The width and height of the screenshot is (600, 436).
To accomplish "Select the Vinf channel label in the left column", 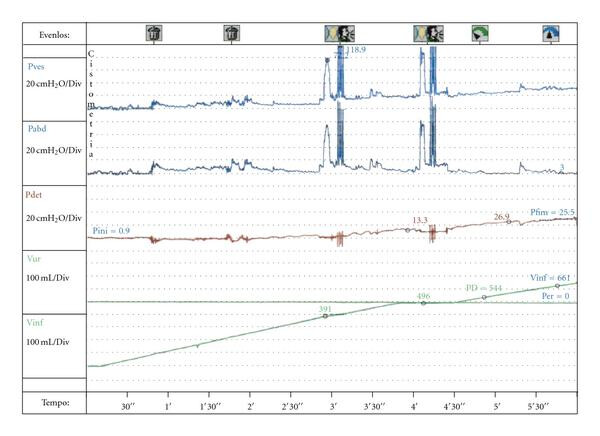I will 35,322.
